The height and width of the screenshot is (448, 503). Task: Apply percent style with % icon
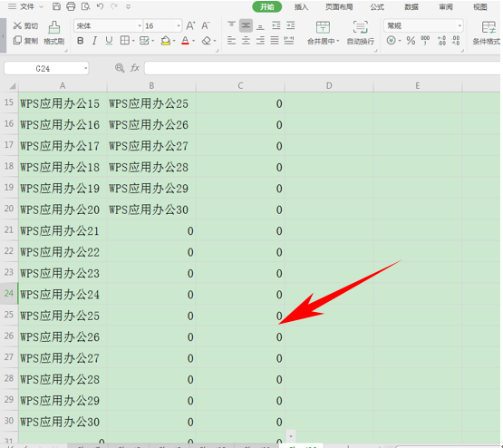pos(411,41)
